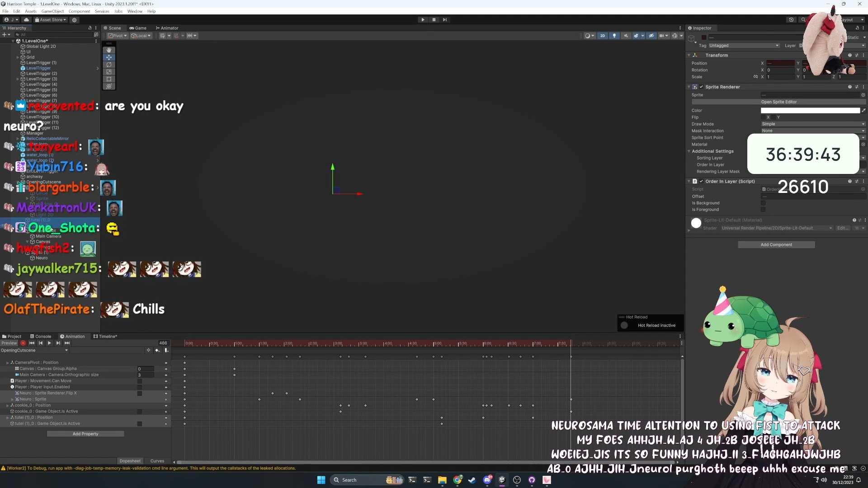Open the GameObject menu
Viewport: 868px width, 488px height.
52,11
